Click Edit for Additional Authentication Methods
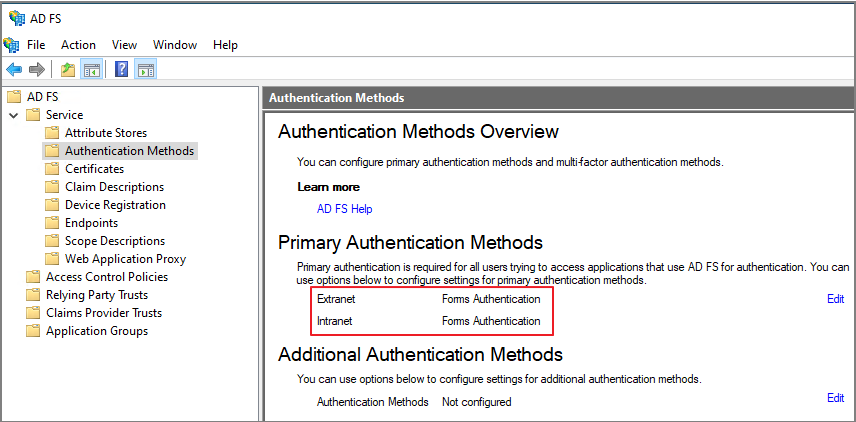This screenshot has width=856, height=422. click(836, 397)
